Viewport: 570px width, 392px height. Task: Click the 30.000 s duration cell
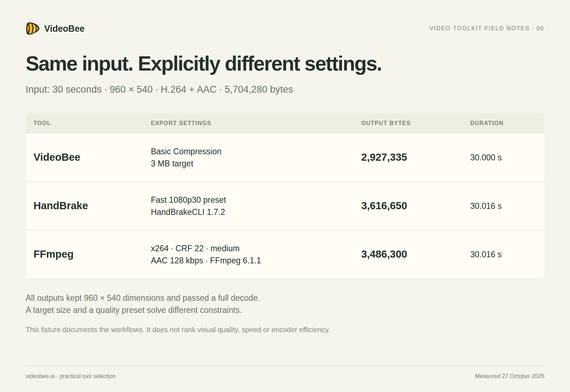pos(486,158)
